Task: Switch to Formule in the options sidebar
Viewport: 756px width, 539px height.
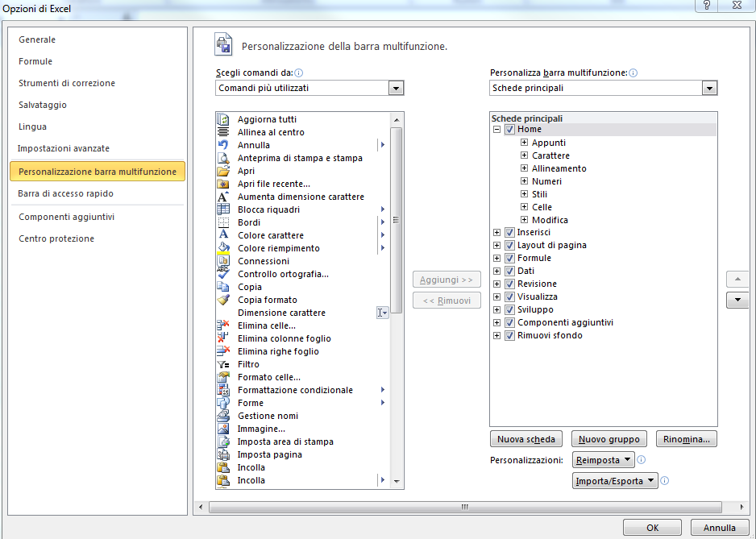Action: tap(35, 61)
